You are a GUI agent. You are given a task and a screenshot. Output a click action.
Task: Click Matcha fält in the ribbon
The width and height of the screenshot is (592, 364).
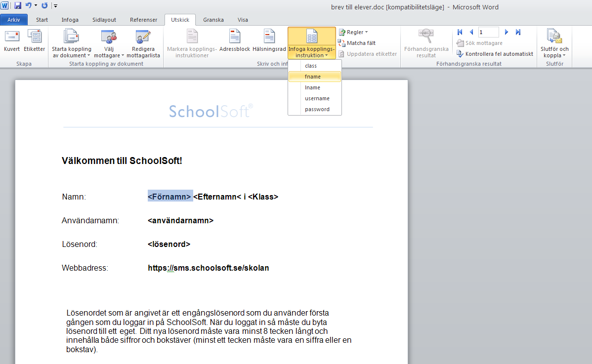357,43
